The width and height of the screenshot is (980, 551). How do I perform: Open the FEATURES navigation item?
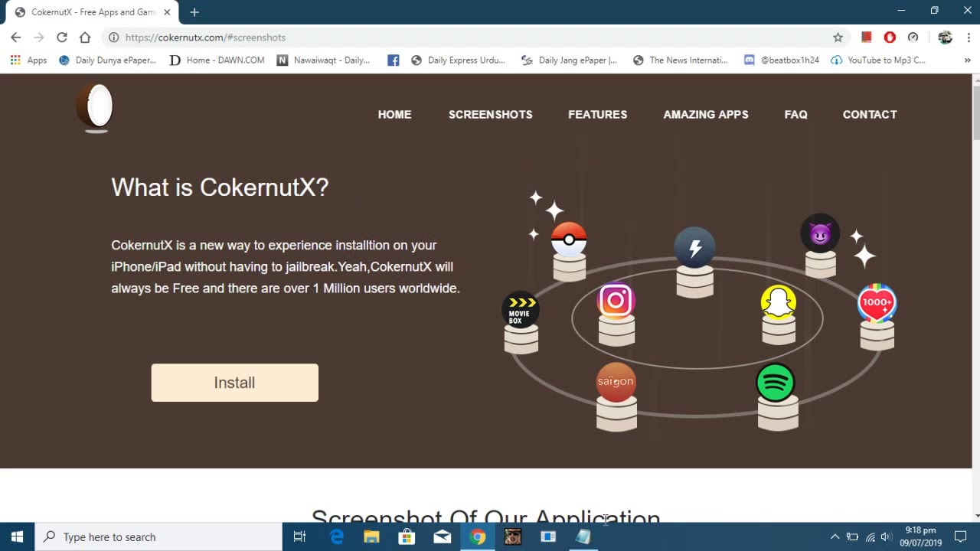(x=597, y=114)
